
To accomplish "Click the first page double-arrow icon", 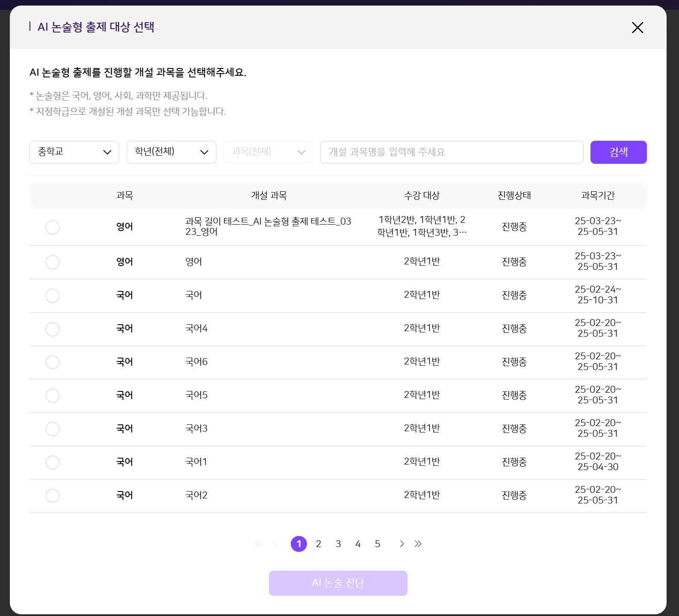I will click(257, 544).
